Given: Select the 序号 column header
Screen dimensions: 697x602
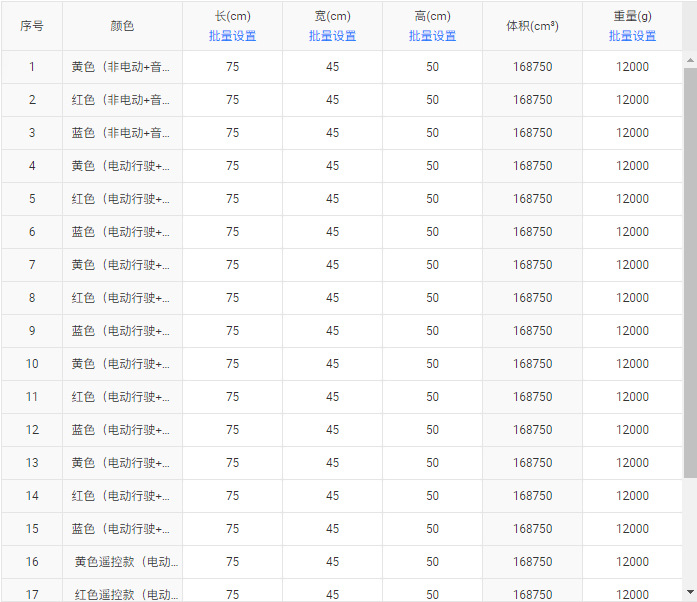Looking at the screenshot, I should (x=32, y=26).
